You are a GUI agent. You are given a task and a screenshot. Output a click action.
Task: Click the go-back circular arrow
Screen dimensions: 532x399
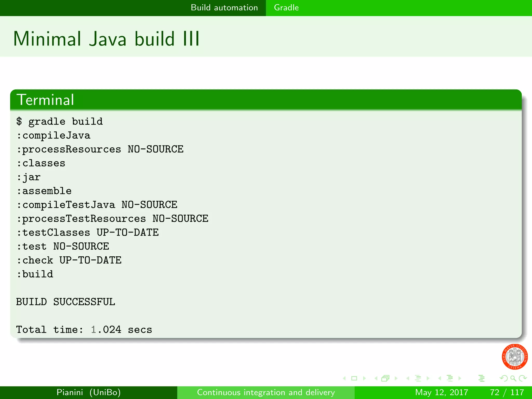point(504,378)
